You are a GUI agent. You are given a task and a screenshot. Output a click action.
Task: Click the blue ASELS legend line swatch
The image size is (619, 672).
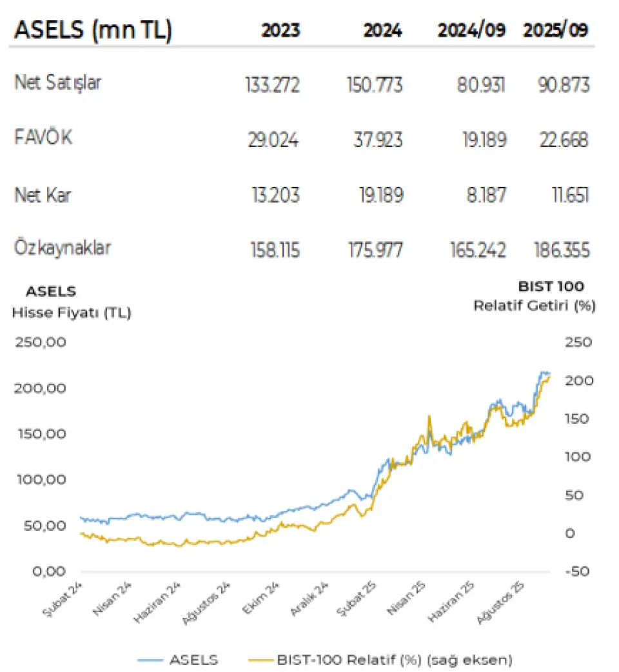(x=149, y=660)
